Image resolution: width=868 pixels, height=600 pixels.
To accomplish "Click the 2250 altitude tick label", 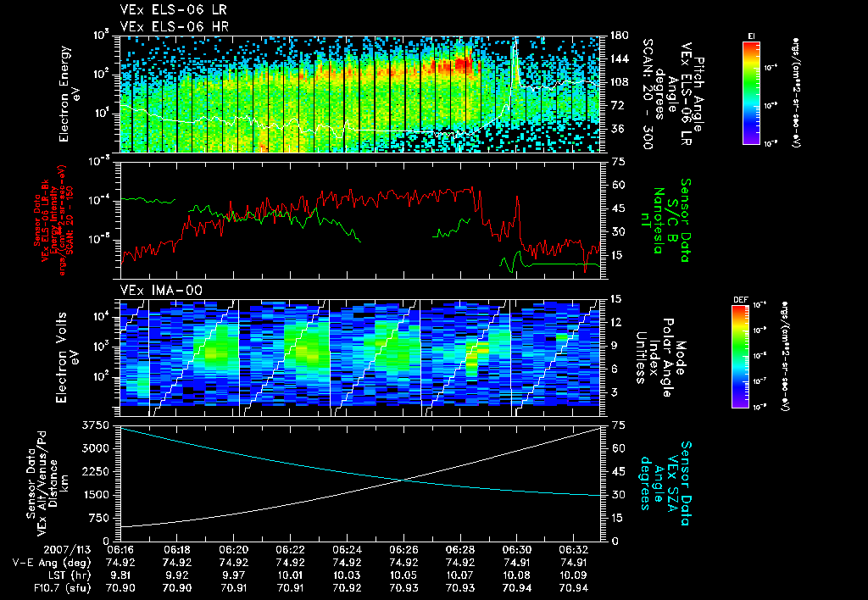I will coord(96,471).
